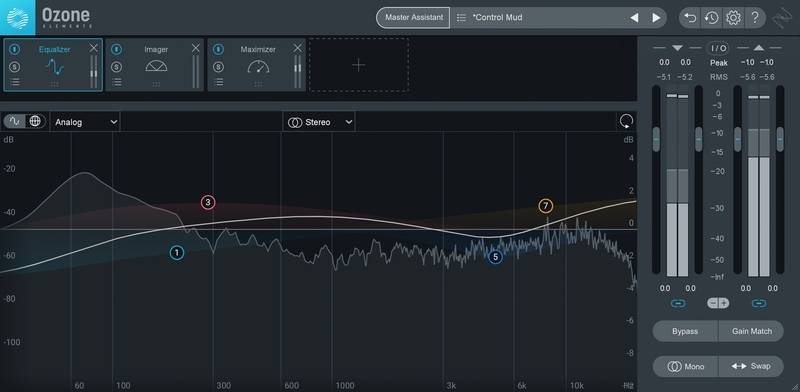
Task: Open the Imager module preset list
Action: [116, 82]
